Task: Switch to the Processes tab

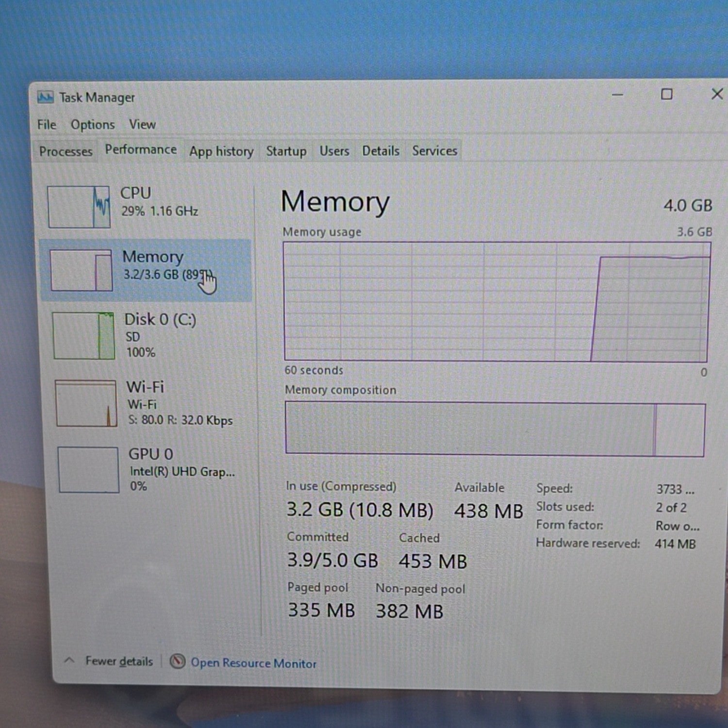Action: pos(66,151)
